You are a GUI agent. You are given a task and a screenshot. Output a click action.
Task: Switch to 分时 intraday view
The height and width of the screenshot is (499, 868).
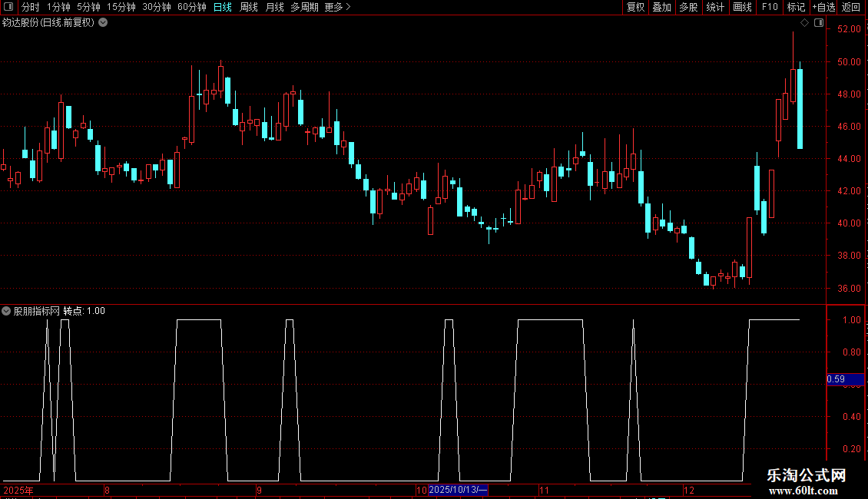click(31, 7)
